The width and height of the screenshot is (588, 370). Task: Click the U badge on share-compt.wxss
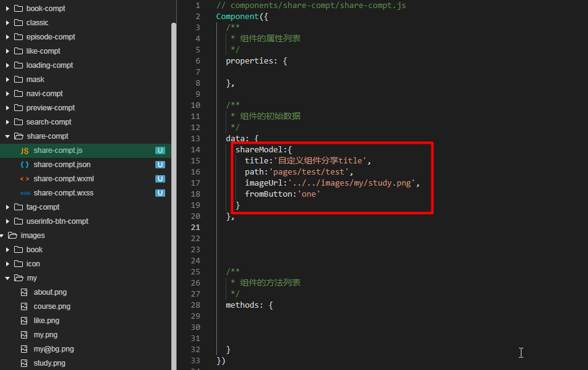pyautogui.click(x=160, y=193)
